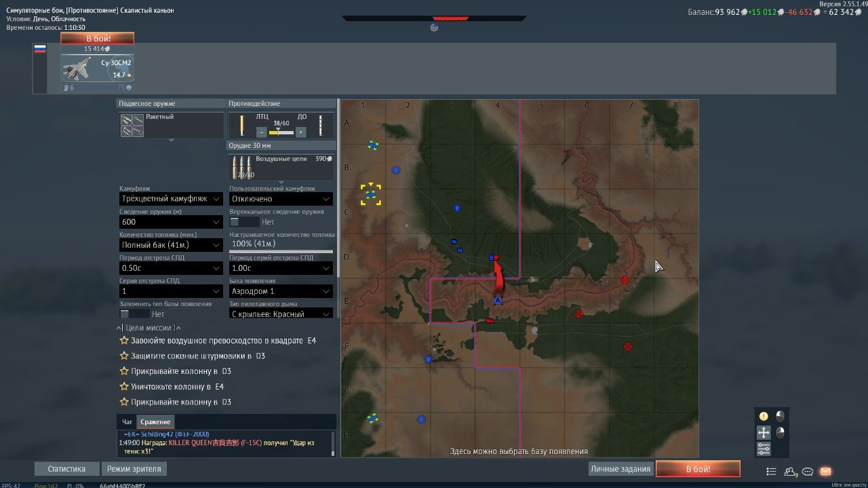Click the Статистика button
Viewport: 868px width, 488px height.
click(66, 469)
